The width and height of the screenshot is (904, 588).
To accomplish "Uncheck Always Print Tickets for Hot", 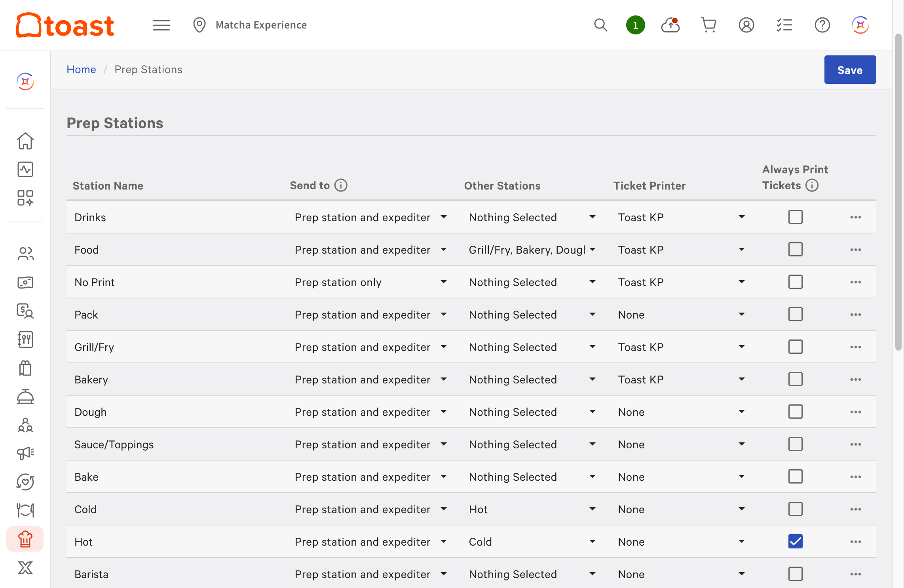I will (795, 541).
